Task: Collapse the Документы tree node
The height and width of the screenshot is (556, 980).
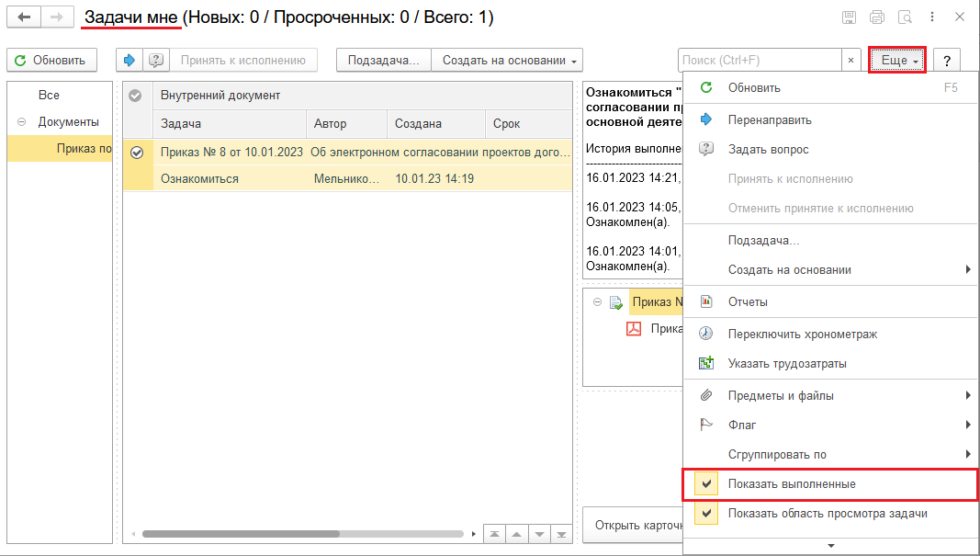Action: [20, 121]
